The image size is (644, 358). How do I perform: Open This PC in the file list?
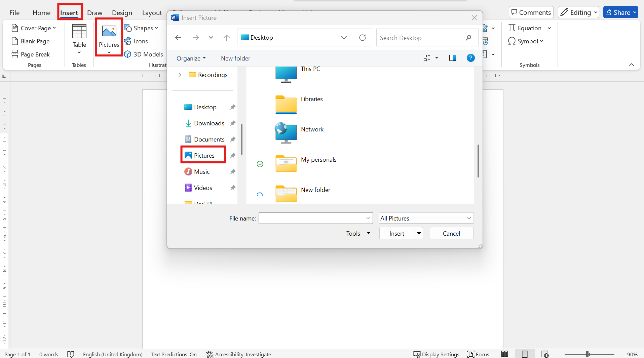click(x=298, y=73)
